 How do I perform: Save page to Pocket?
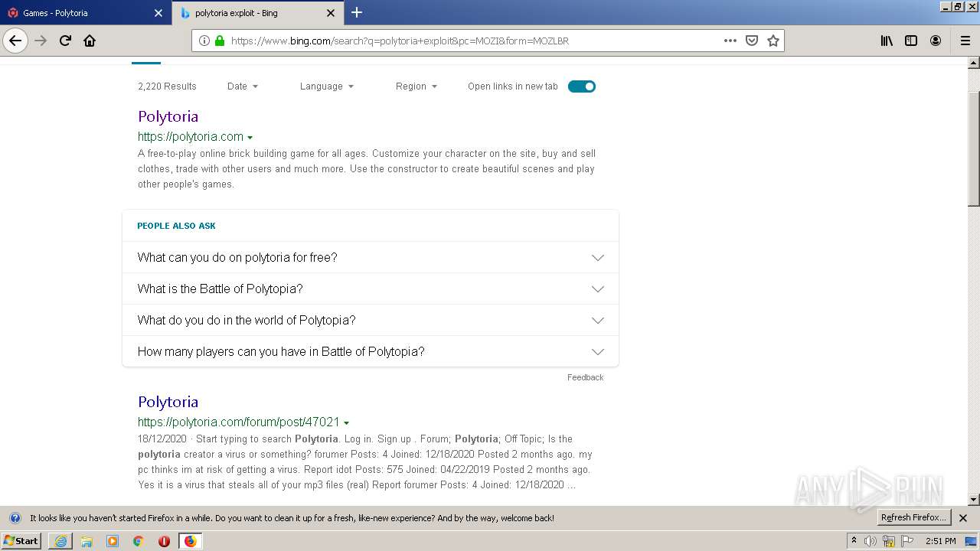point(752,41)
